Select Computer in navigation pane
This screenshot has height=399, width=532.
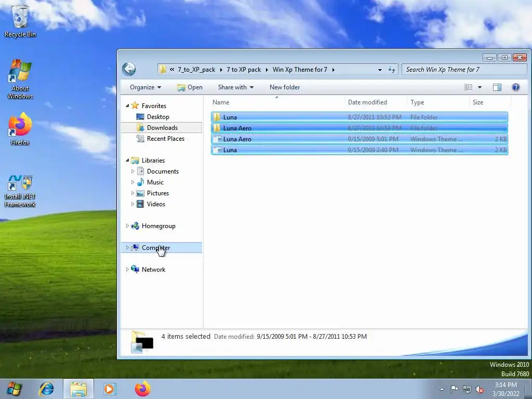pyautogui.click(x=162, y=248)
